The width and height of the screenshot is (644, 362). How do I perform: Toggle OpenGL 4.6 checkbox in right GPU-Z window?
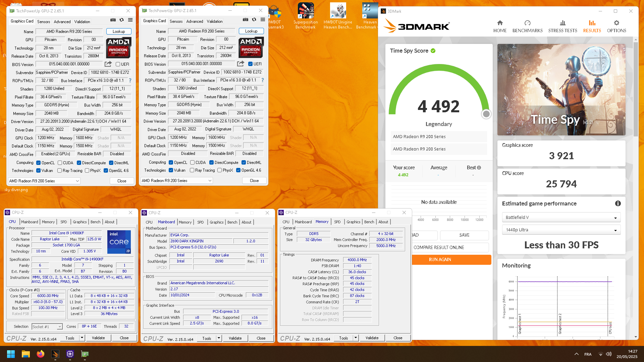click(x=238, y=170)
